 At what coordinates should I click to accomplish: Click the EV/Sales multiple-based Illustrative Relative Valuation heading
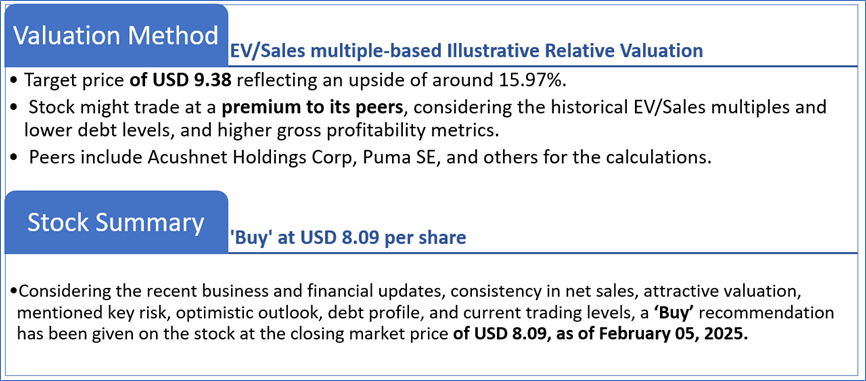pyautogui.click(x=466, y=51)
